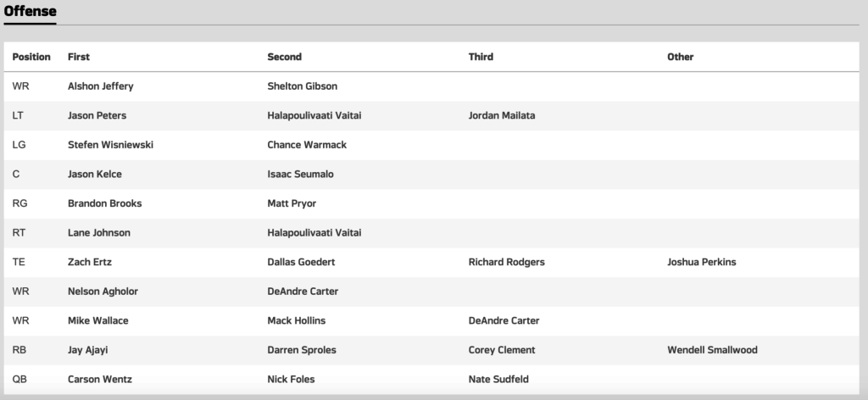Open Nick Foles player link
868x400 pixels.
coord(291,379)
